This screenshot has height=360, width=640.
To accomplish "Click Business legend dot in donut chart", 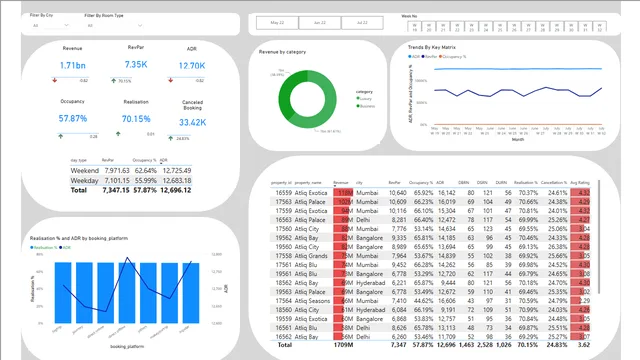I will point(358,106).
